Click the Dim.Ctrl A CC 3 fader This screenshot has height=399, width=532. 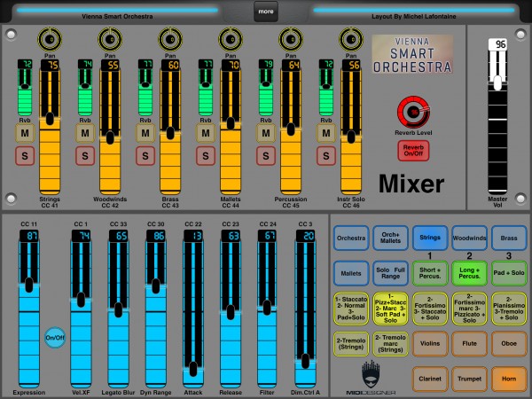point(305,309)
